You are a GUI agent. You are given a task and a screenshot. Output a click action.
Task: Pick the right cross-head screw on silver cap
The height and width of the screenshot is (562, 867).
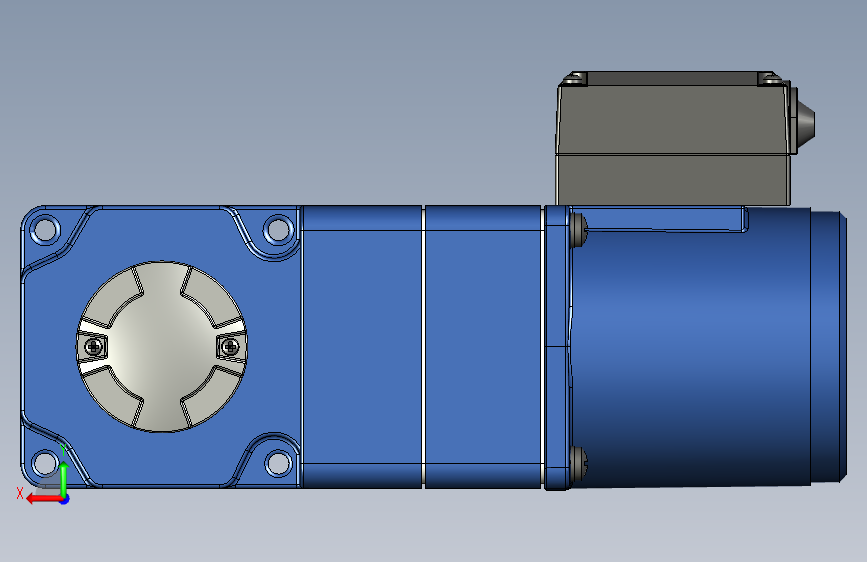(230, 347)
